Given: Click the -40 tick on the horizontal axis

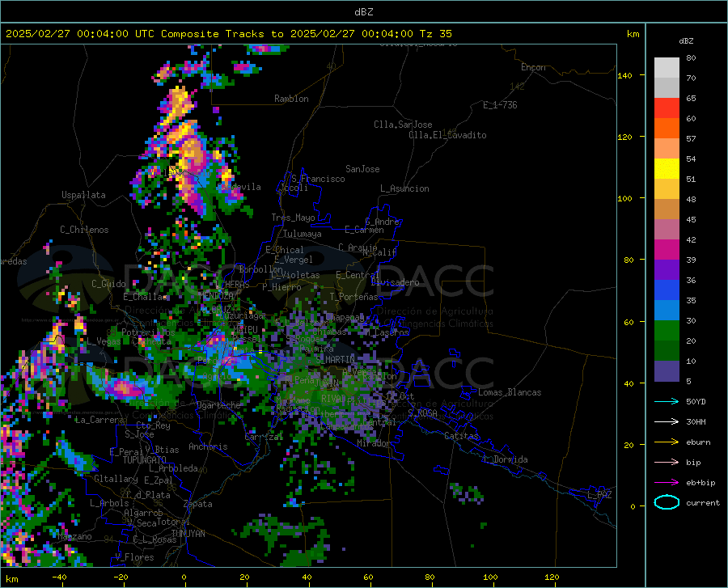Looking at the screenshot, I should coord(59,577).
